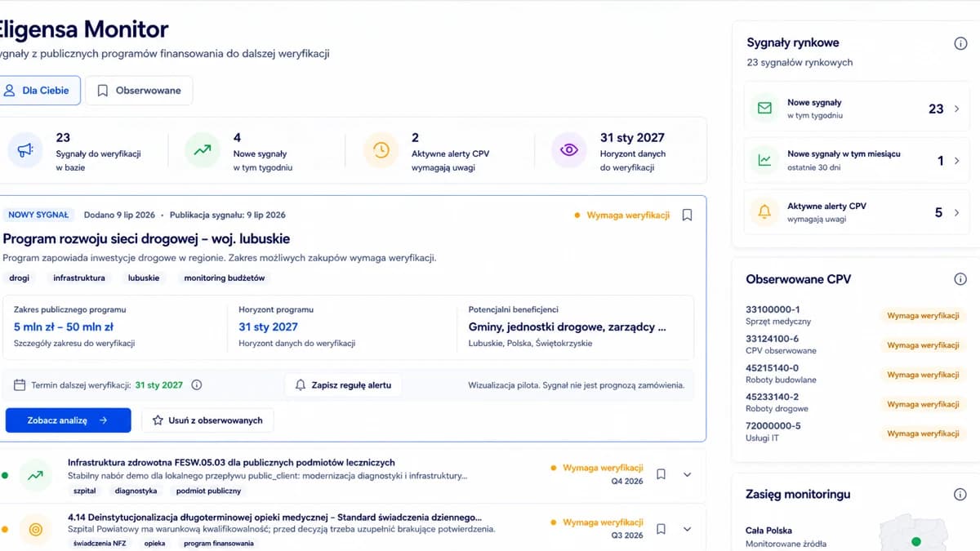Viewport: 980px width, 551px height.
Task: Open the info icon beside Termin dalszej weryfikacji
Action: [x=197, y=385]
